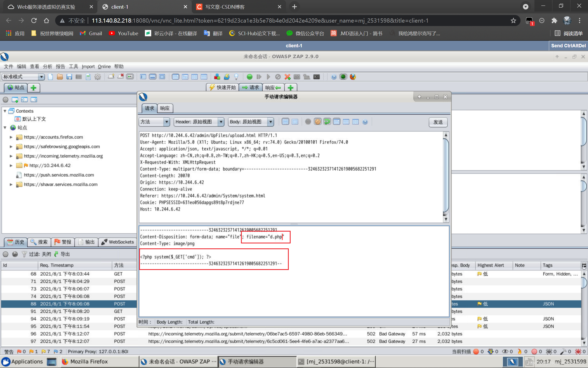Open the Body: 原始视图 dropdown
Screen dimensions: 588x368
(251, 122)
